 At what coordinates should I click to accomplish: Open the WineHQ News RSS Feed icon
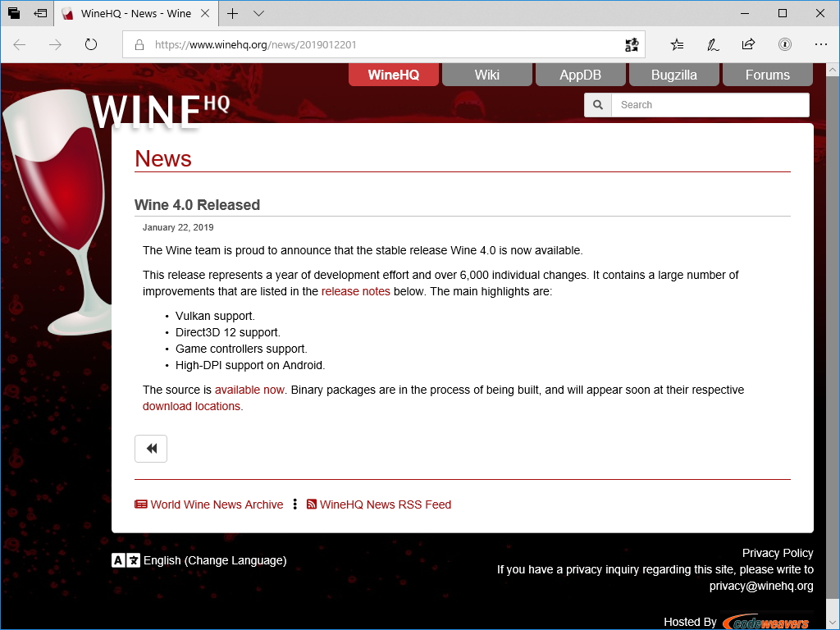click(312, 504)
